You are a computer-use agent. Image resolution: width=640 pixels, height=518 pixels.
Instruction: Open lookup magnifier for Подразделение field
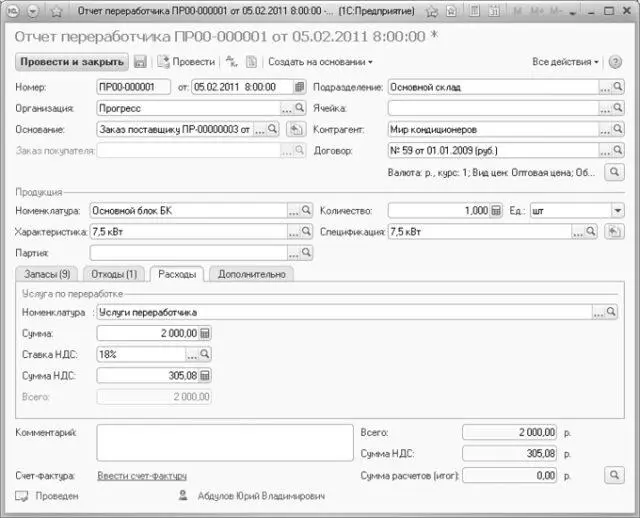tap(618, 87)
